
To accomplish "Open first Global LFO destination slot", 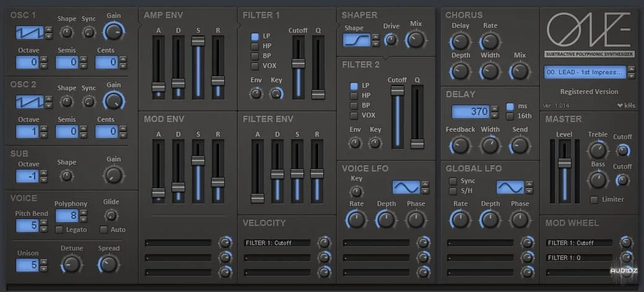I will [x=480, y=243].
